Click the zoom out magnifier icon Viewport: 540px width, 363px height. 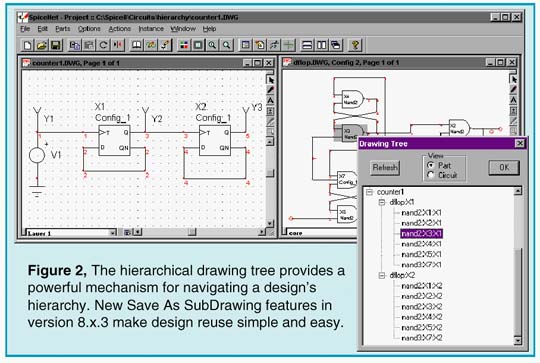point(227,45)
